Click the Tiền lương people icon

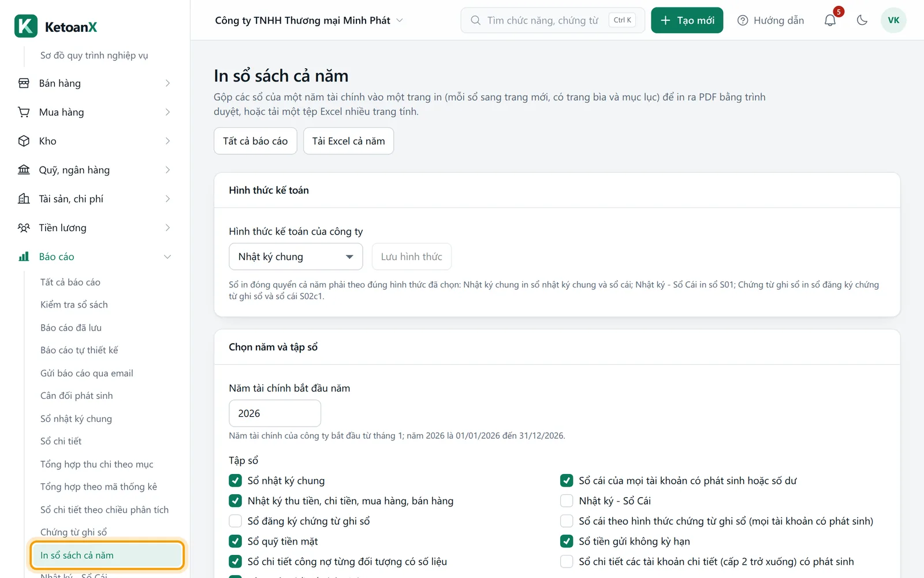tap(24, 228)
